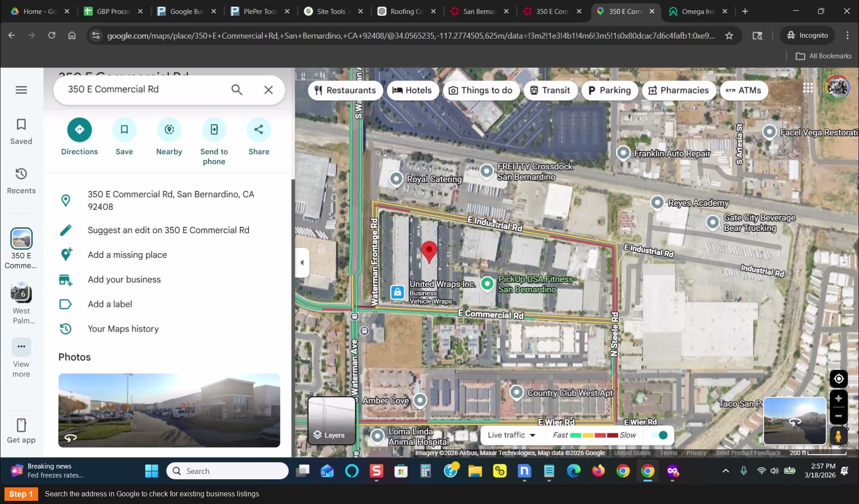The image size is (859, 504).
Task: Share this location
Action: coord(259,137)
